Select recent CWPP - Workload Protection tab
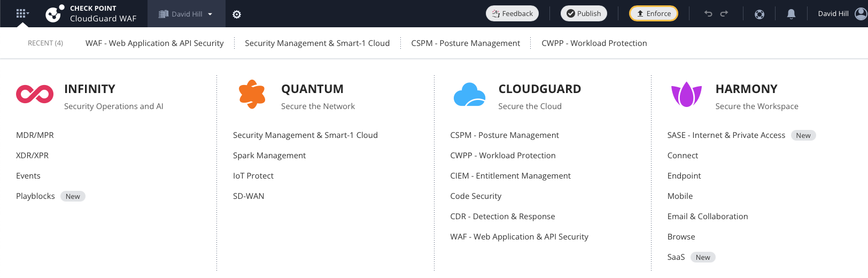 (x=594, y=43)
